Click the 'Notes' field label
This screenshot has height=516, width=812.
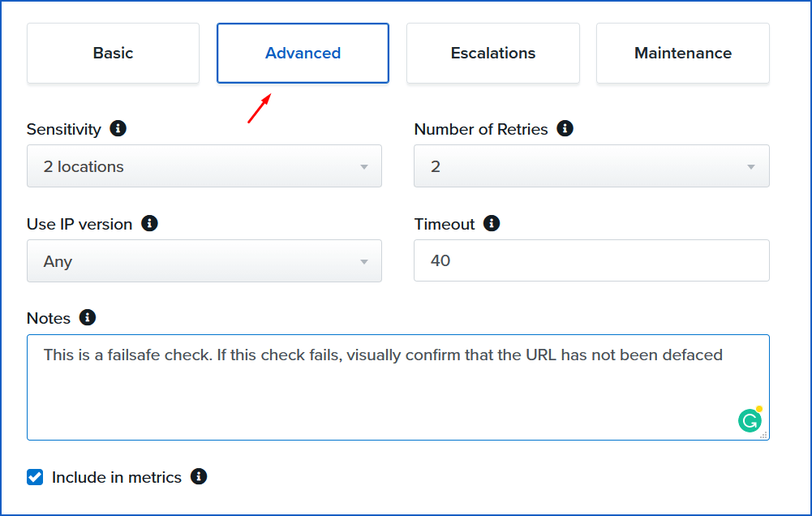49,318
